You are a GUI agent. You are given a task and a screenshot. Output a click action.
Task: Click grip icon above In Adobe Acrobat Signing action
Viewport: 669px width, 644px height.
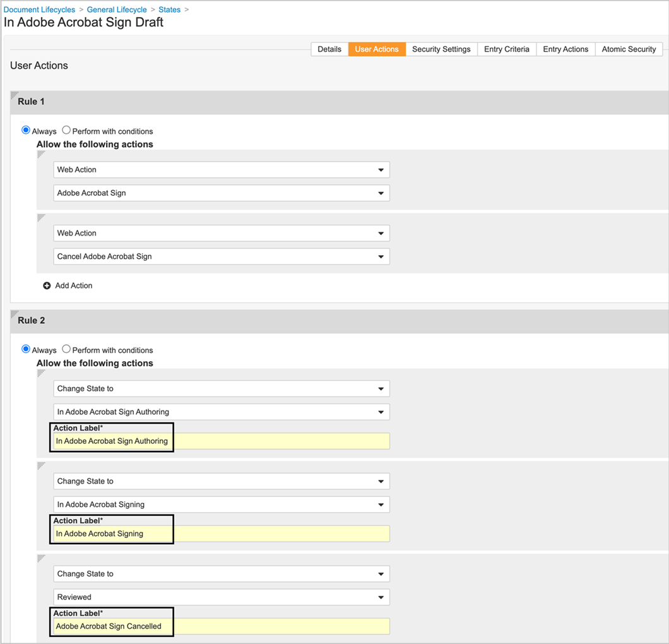(x=41, y=466)
